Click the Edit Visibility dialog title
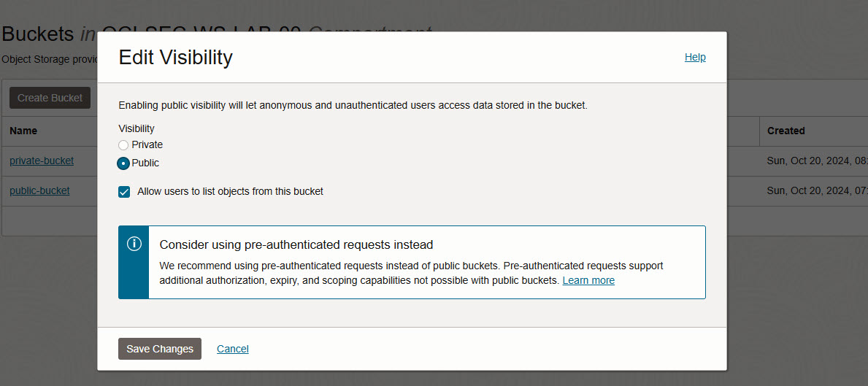Image resolution: width=868 pixels, height=386 pixels. [175, 58]
